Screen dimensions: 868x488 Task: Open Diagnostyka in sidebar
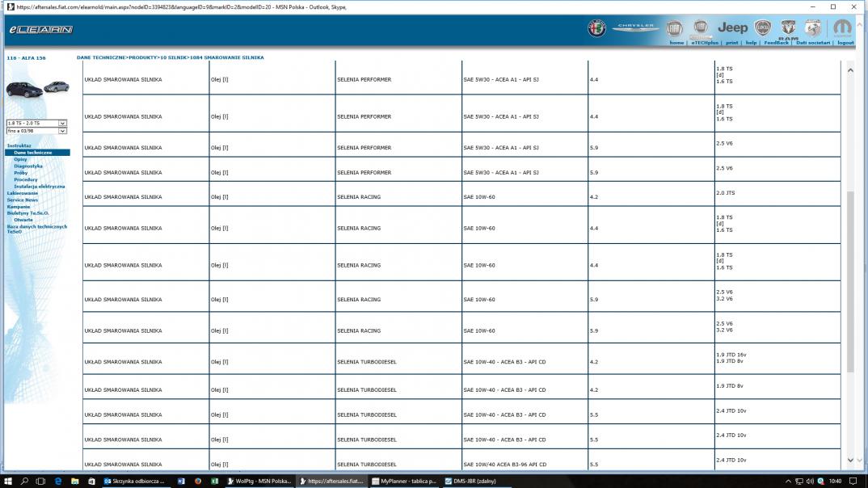pos(28,166)
